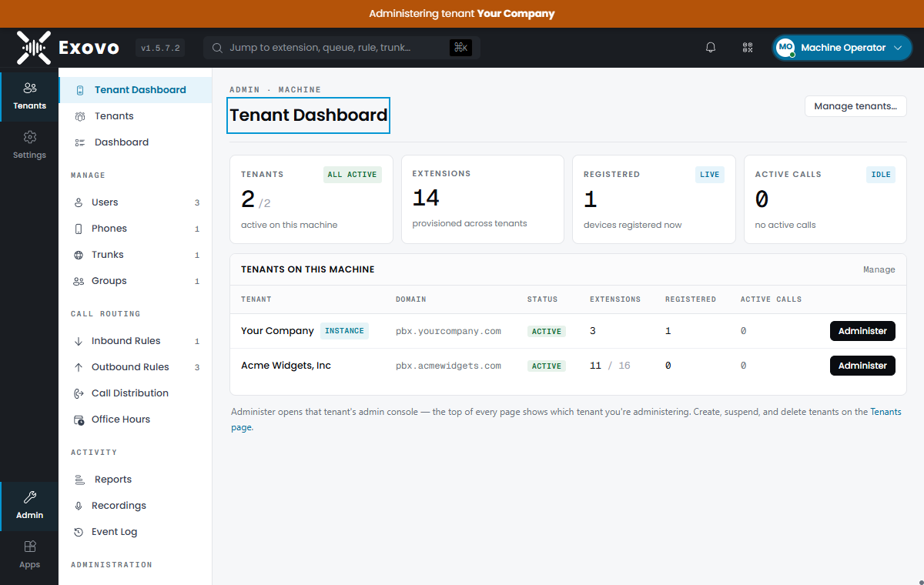Click the INSTANCE tag beside Your Company
924x585 pixels.
(x=345, y=331)
